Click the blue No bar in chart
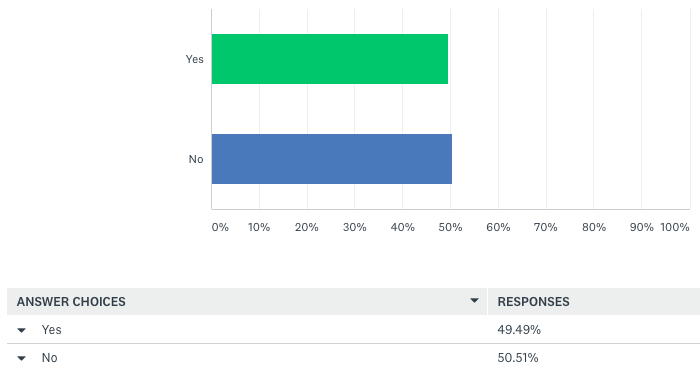The image size is (700, 370). pyautogui.click(x=332, y=159)
